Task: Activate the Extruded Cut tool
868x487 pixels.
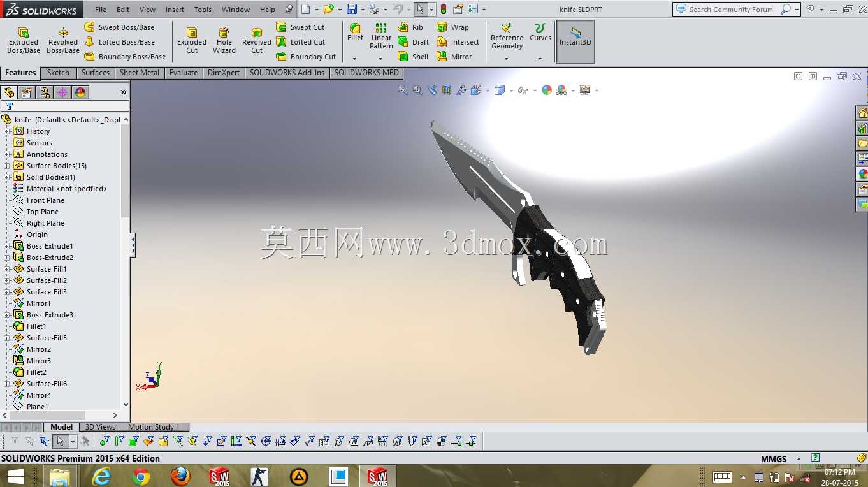Action: 192,40
